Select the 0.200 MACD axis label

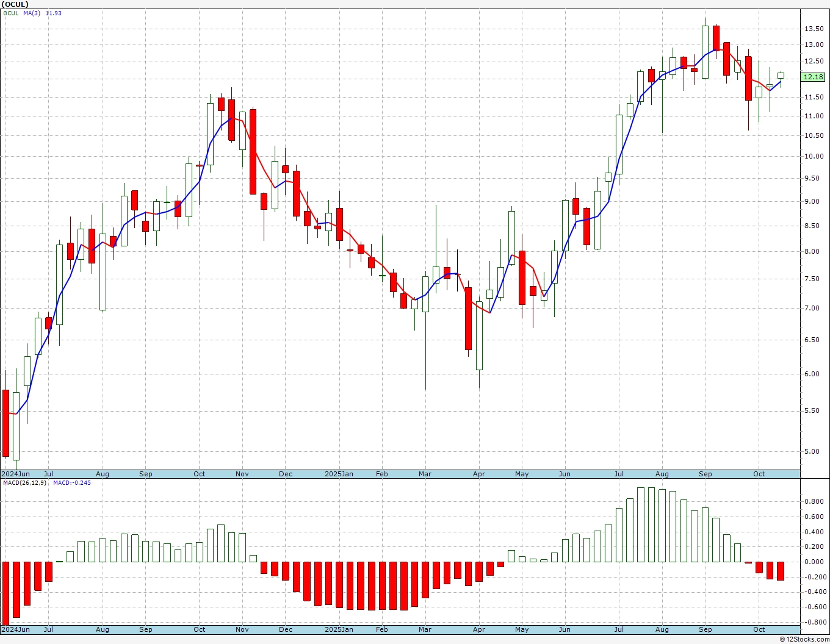pyautogui.click(x=815, y=546)
